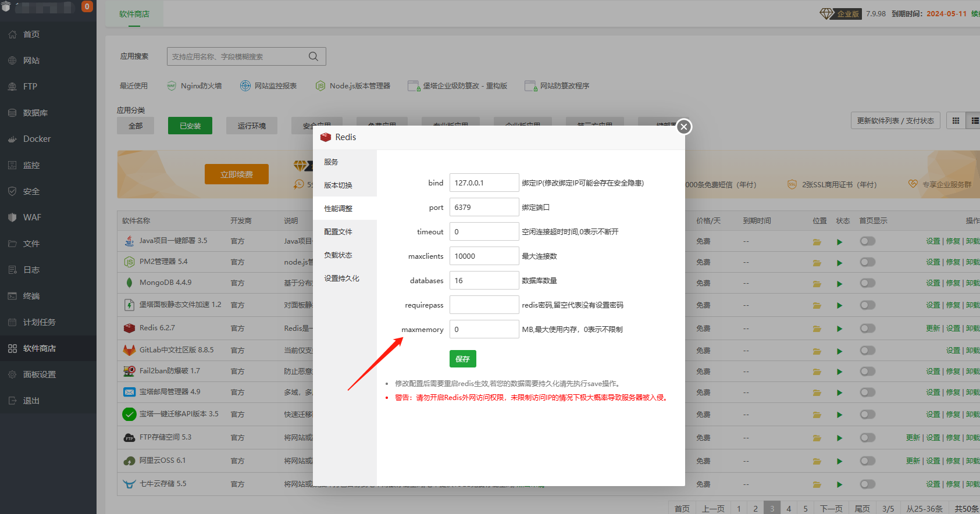Viewport: 980px width, 514px height.
Task: Open the 软件商店 top tab
Action: [134, 14]
